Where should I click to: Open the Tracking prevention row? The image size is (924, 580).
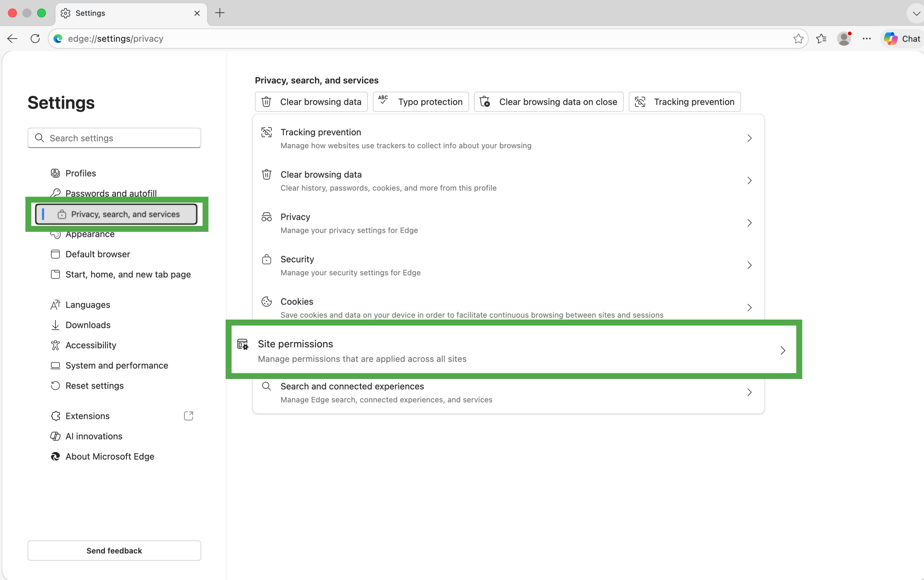click(508, 138)
